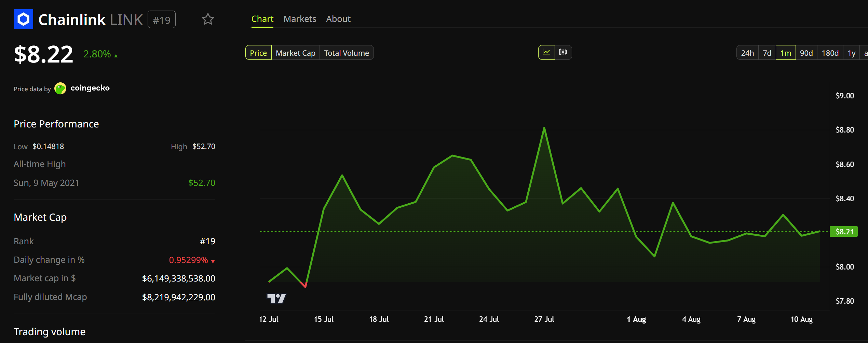The height and width of the screenshot is (343, 868).
Task: Click the 0.95299% daily change value
Action: pyautogui.click(x=188, y=260)
